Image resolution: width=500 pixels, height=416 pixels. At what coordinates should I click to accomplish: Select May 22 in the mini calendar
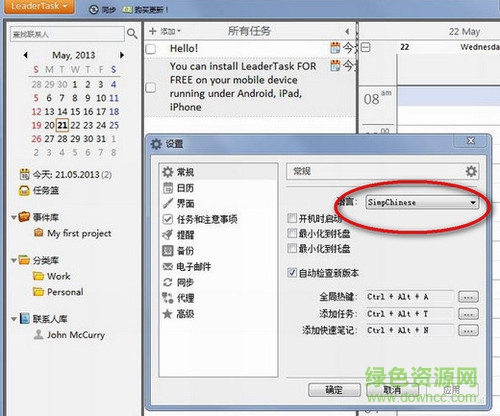click(x=75, y=125)
